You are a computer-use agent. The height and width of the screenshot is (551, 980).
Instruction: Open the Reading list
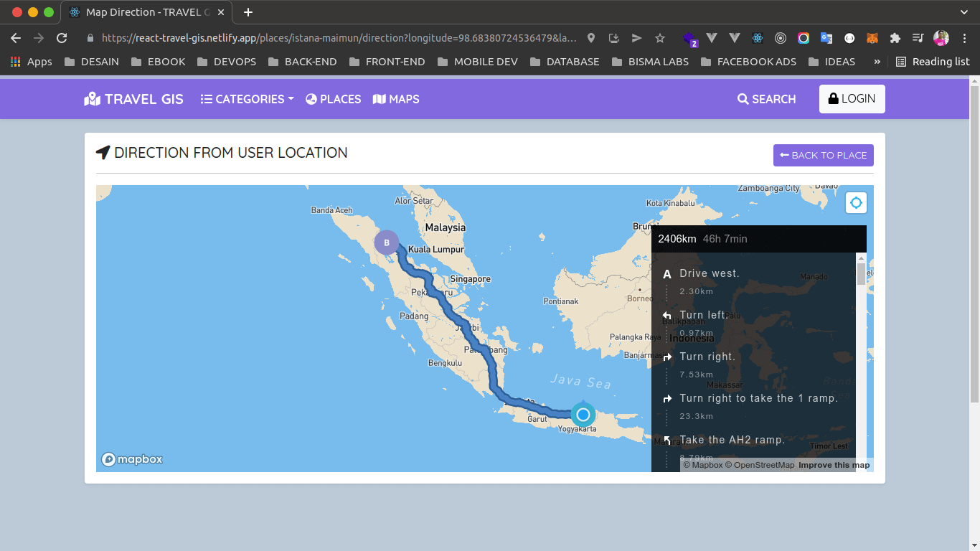(933, 62)
